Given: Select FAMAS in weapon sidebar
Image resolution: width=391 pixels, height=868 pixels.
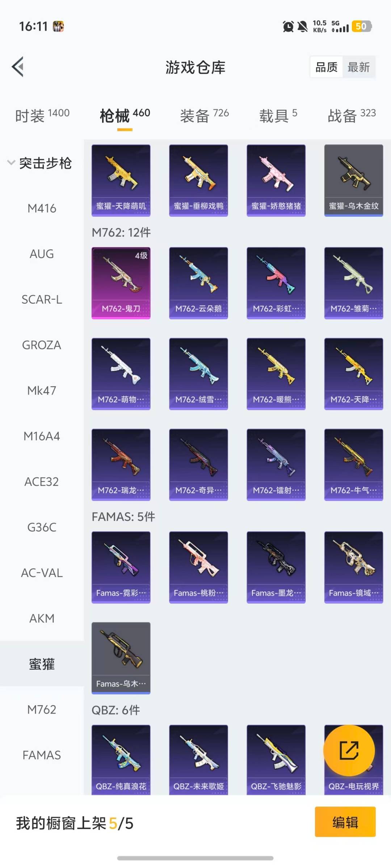Looking at the screenshot, I should pyautogui.click(x=42, y=755).
